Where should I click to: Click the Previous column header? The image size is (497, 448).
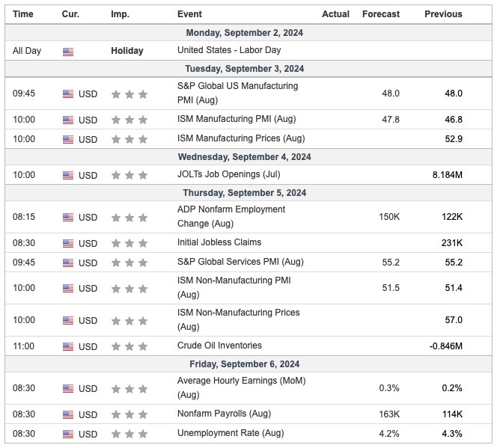tap(443, 14)
